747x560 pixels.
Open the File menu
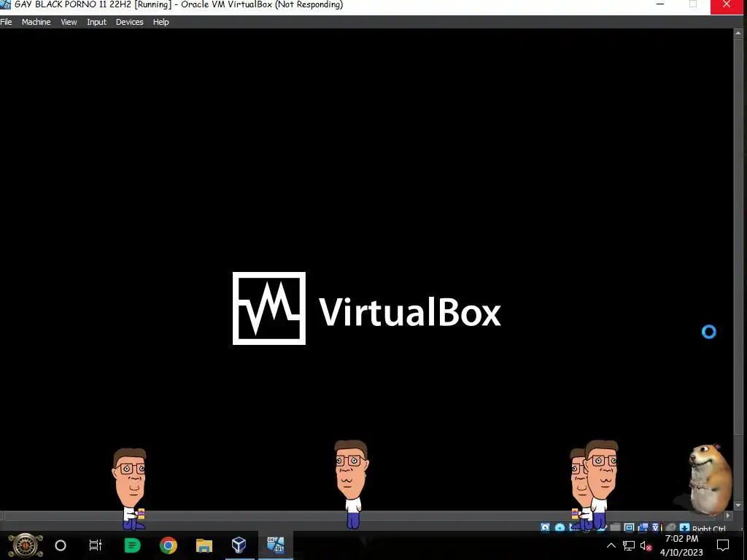pos(6,22)
